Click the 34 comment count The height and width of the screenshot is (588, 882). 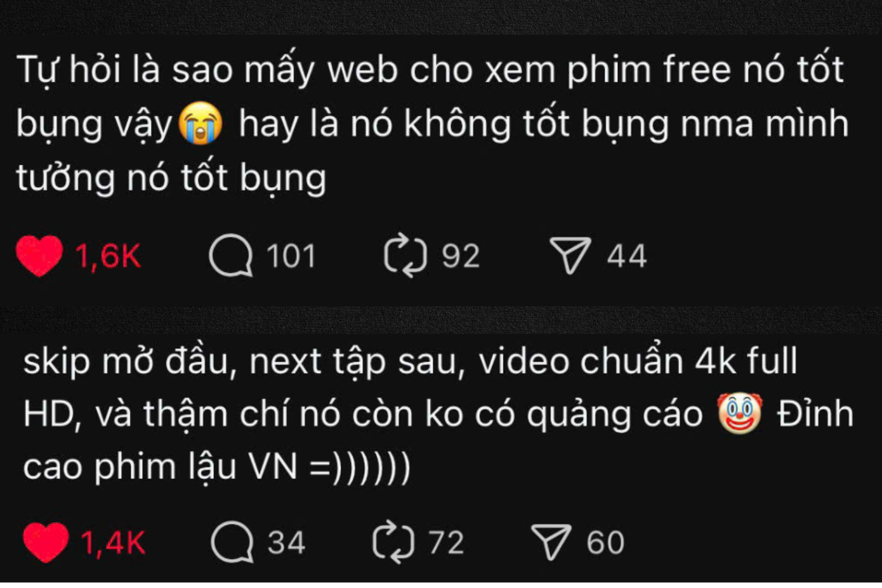pos(286,543)
